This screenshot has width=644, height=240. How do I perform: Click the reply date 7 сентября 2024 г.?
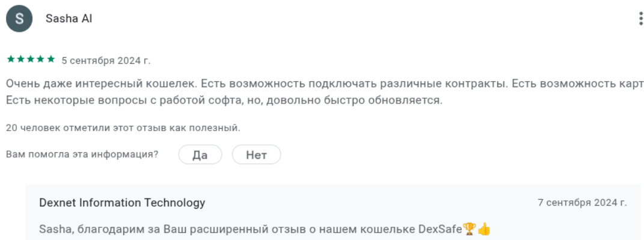(x=583, y=203)
